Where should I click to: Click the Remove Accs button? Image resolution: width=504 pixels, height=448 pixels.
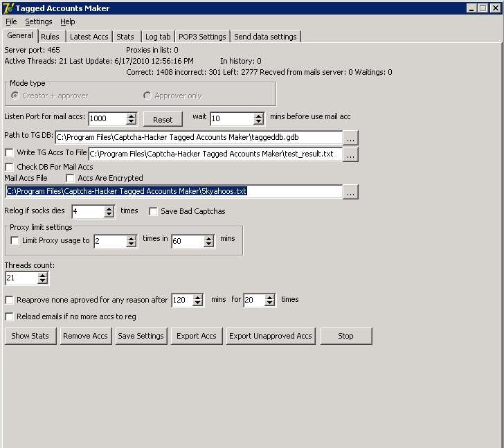(x=86, y=336)
